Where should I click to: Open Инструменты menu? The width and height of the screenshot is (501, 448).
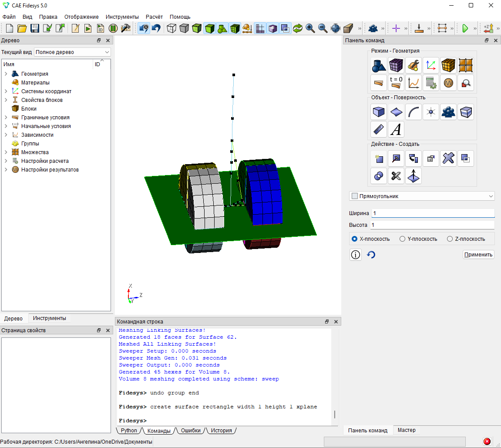click(x=122, y=17)
